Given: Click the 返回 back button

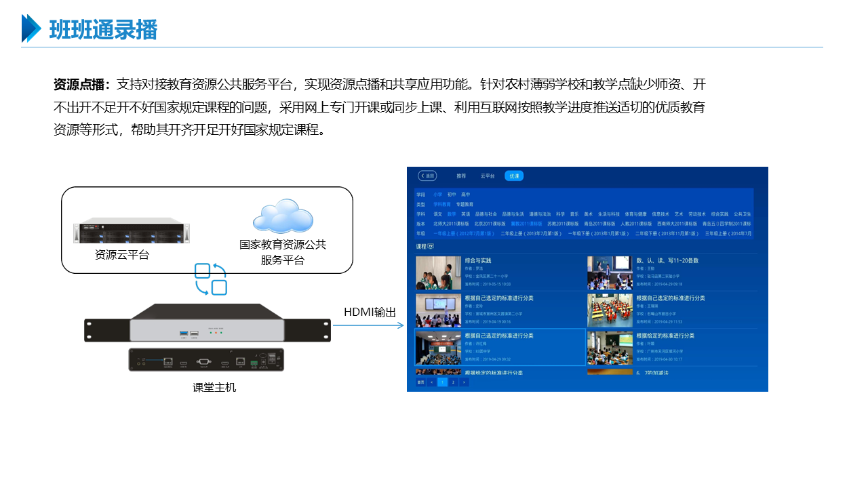Looking at the screenshot, I should tap(427, 176).
